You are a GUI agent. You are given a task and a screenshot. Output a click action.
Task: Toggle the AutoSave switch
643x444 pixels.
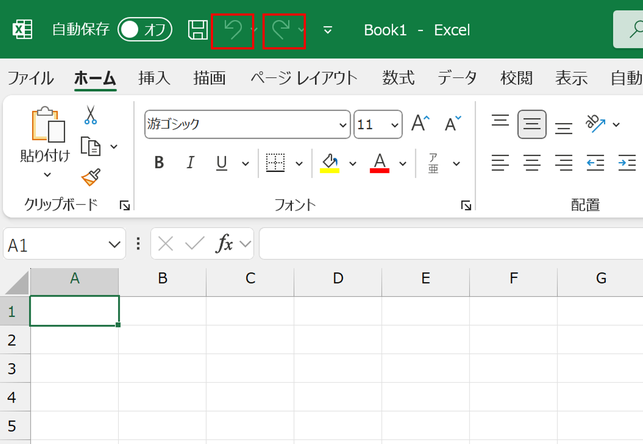pyautogui.click(x=145, y=30)
